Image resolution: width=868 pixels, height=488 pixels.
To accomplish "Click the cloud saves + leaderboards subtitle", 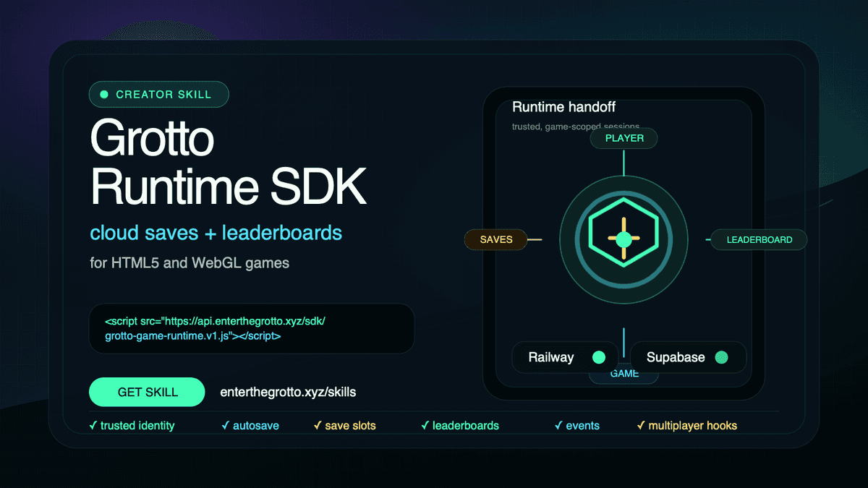I will pos(216,233).
